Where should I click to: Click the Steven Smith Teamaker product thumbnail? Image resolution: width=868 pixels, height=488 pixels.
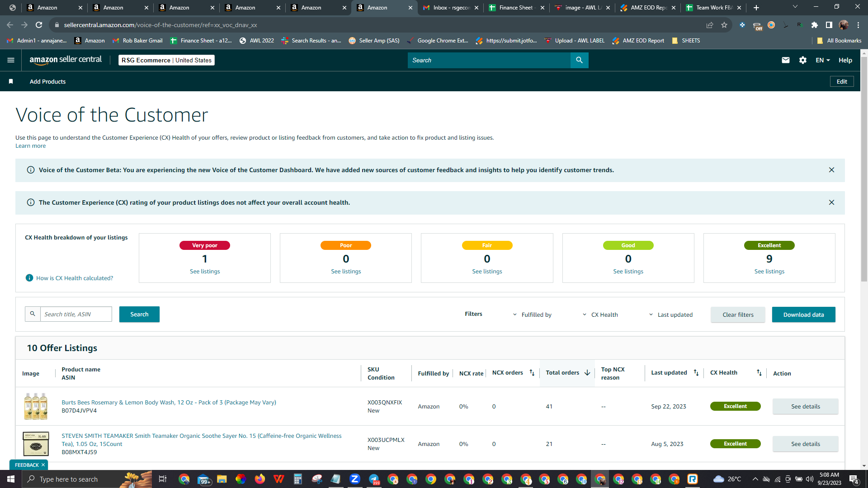(x=36, y=444)
